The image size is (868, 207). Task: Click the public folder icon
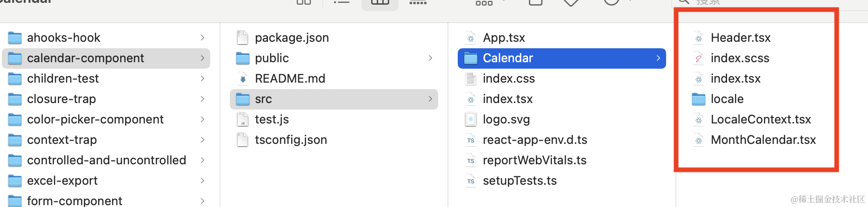coord(243,58)
